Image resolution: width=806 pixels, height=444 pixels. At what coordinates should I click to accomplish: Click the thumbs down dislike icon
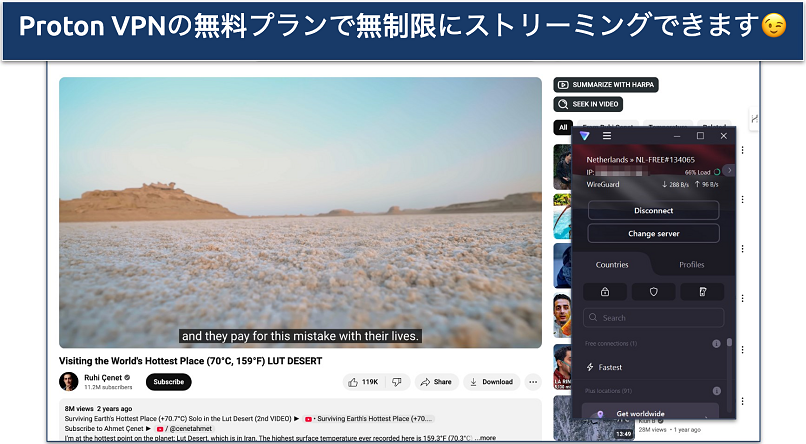(397, 382)
